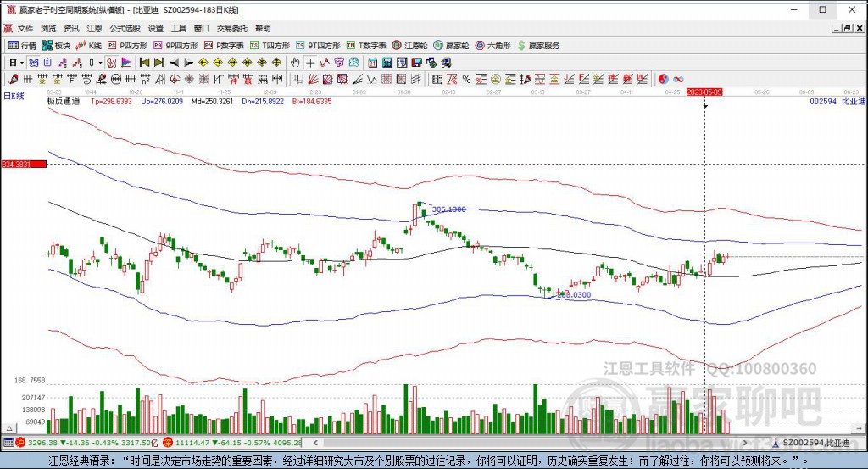Toggle the blue knot icon after 日

click(34, 63)
